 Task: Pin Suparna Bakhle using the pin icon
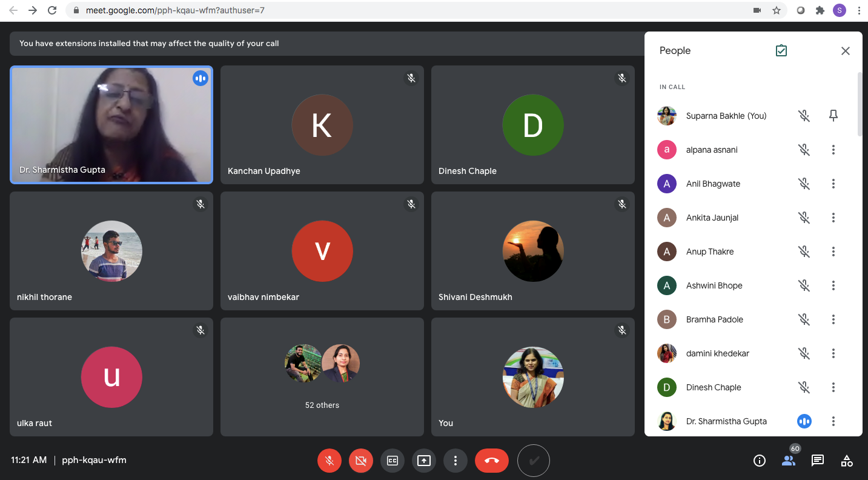(833, 116)
